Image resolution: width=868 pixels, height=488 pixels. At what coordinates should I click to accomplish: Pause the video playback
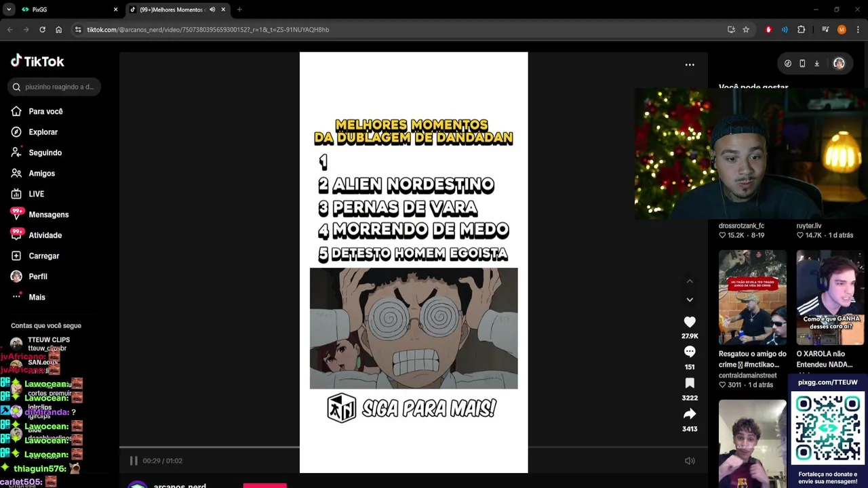(134, 461)
